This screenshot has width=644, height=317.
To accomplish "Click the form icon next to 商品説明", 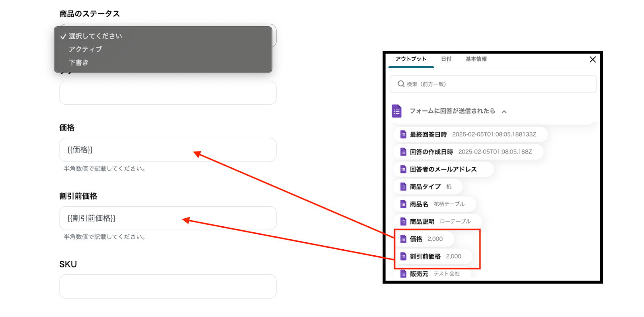I will (x=403, y=222).
